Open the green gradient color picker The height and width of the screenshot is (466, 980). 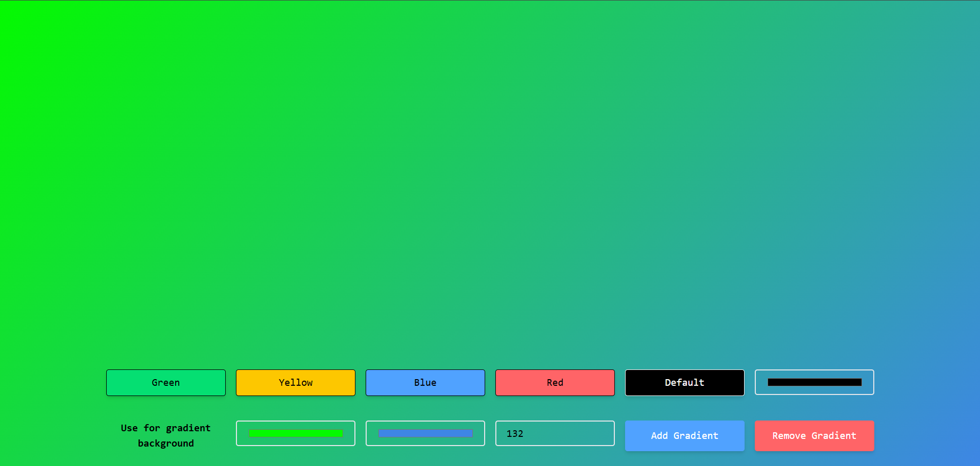295,433
